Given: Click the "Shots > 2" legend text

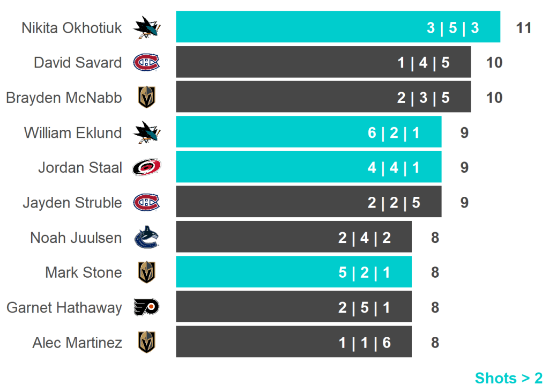Looking at the screenshot, I should click(508, 378).
